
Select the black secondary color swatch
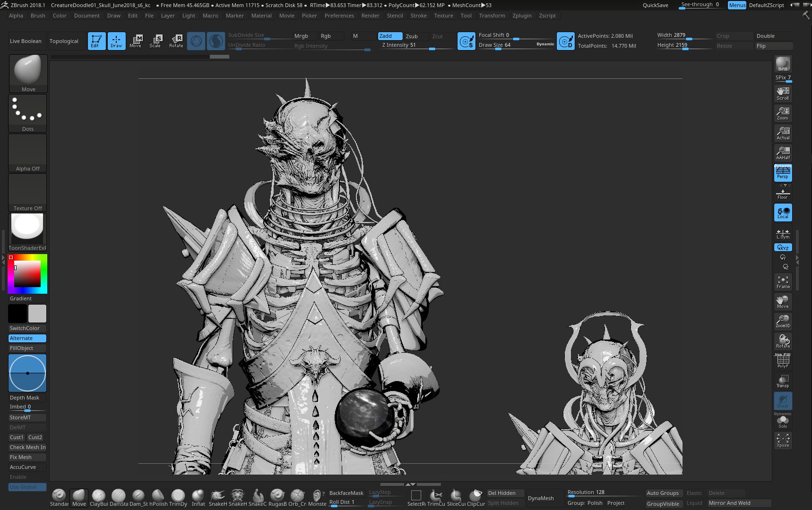point(17,314)
